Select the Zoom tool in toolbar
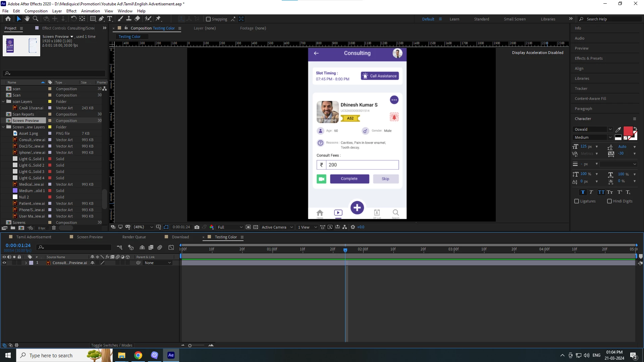Image resolution: width=644 pixels, height=362 pixels. tap(36, 19)
